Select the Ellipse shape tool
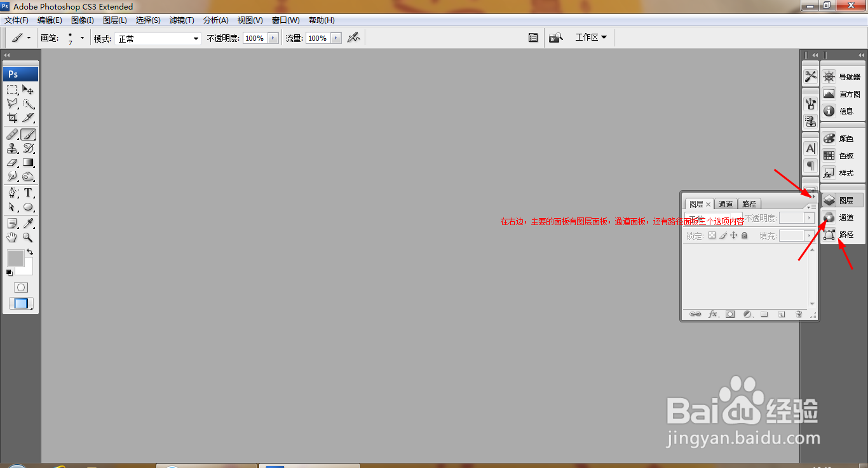This screenshot has height=468, width=868. coord(28,207)
